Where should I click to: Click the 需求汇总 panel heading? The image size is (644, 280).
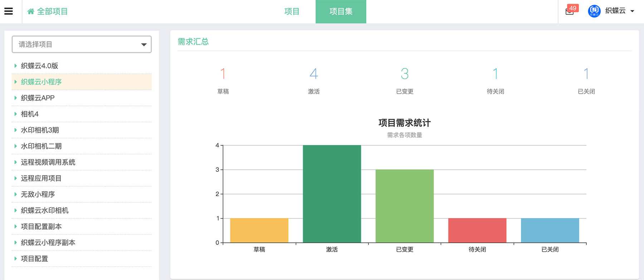point(193,42)
